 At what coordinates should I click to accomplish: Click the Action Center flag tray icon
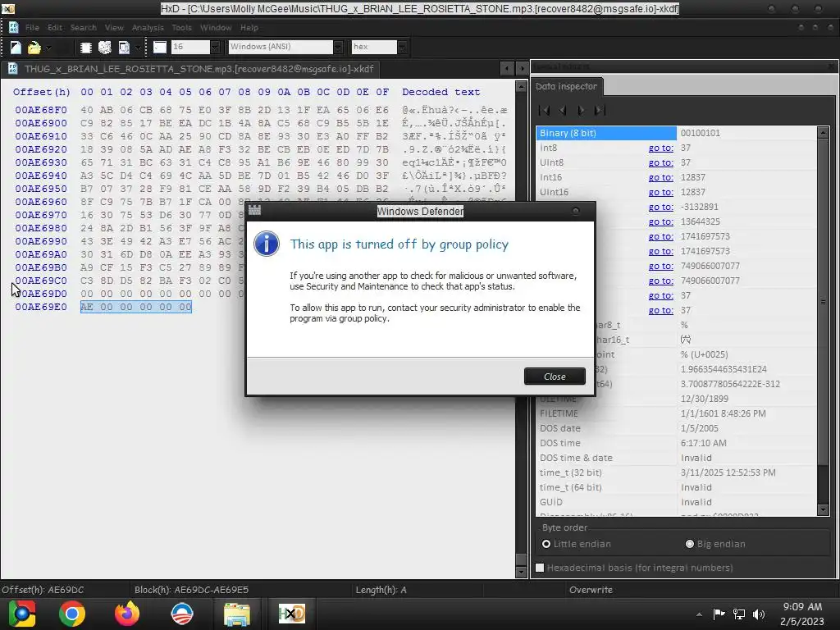(x=719, y=614)
